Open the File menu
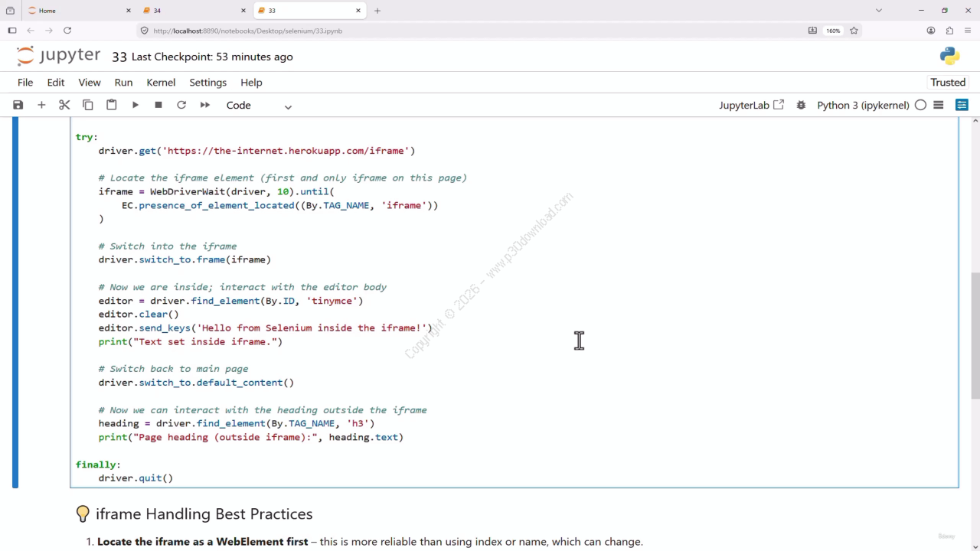 coord(25,83)
